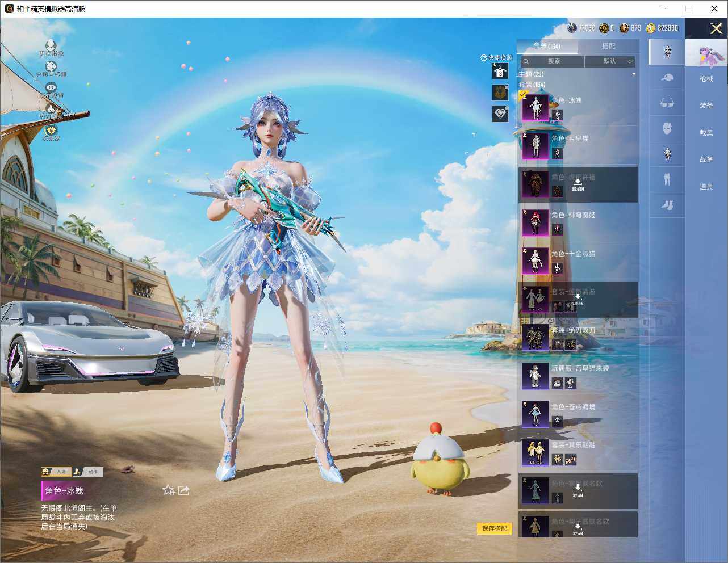The height and width of the screenshot is (563, 728).
Task: Click the small piece icon under 角色-吾皇猫
Action: pyautogui.click(x=557, y=153)
